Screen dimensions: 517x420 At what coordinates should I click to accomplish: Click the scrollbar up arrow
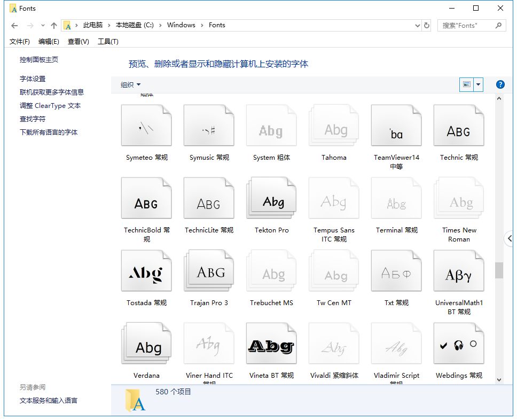coord(499,99)
